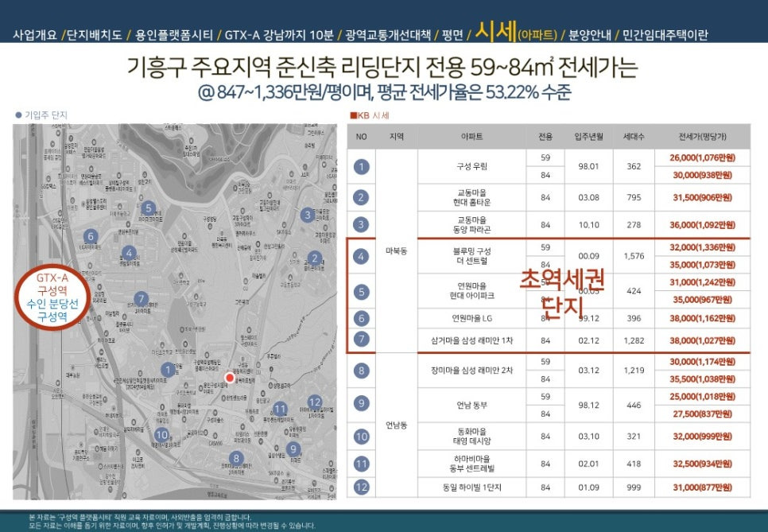The width and height of the screenshot is (768, 532).
Task: Click map marker number 10
Action: tap(161, 435)
